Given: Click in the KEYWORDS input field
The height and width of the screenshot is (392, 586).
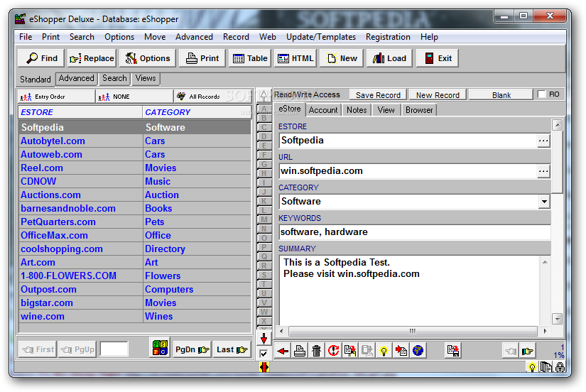Looking at the screenshot, I should coord(414,232).
